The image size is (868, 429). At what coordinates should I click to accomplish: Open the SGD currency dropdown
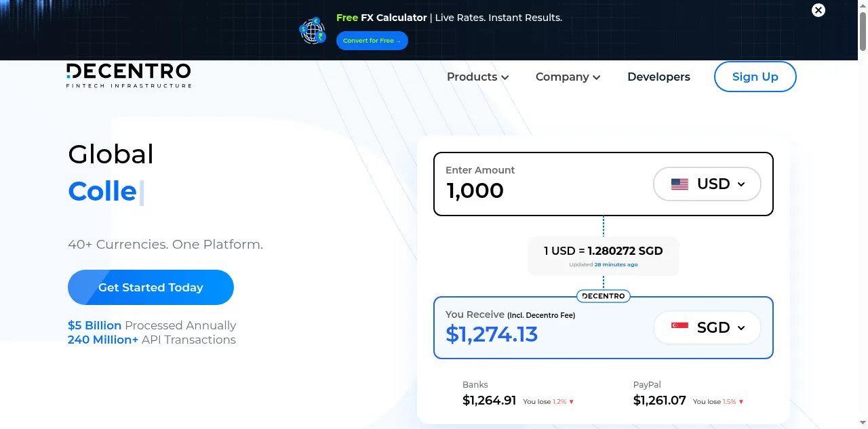[707, 327]
